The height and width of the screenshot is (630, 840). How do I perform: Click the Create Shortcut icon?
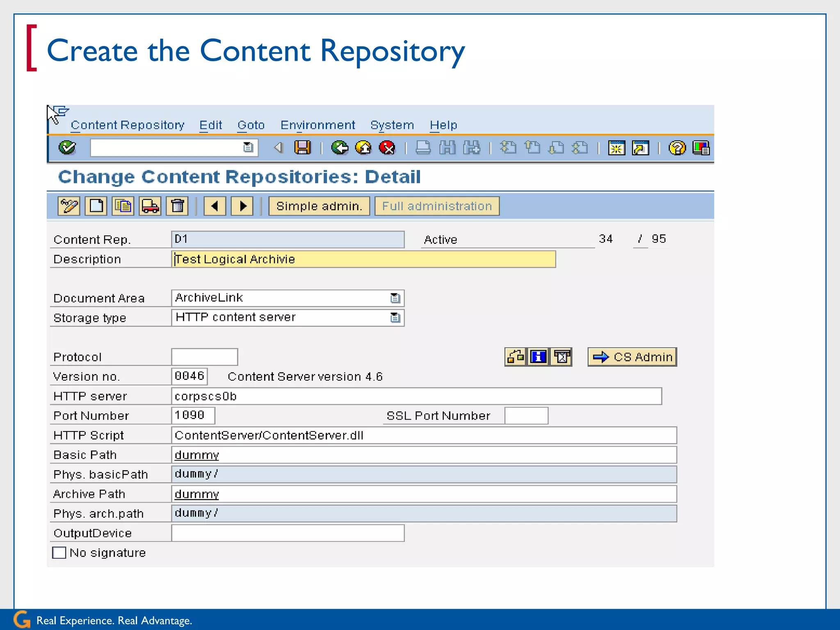(x=641, y=148)
